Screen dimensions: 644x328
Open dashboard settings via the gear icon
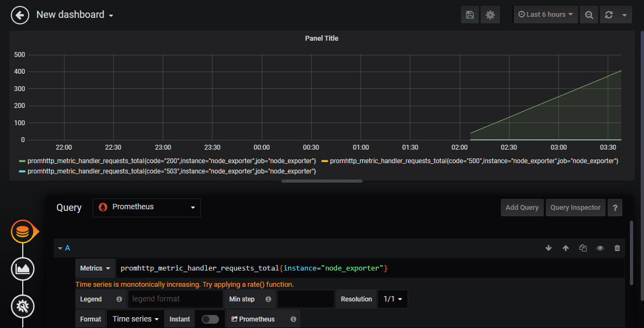(x=490, y=15)
